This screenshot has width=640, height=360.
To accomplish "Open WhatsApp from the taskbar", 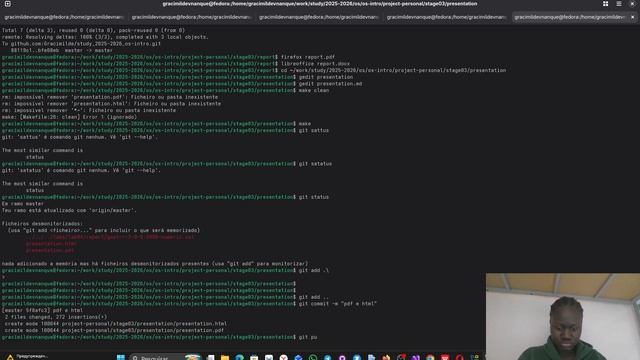I will click(313, 358).
